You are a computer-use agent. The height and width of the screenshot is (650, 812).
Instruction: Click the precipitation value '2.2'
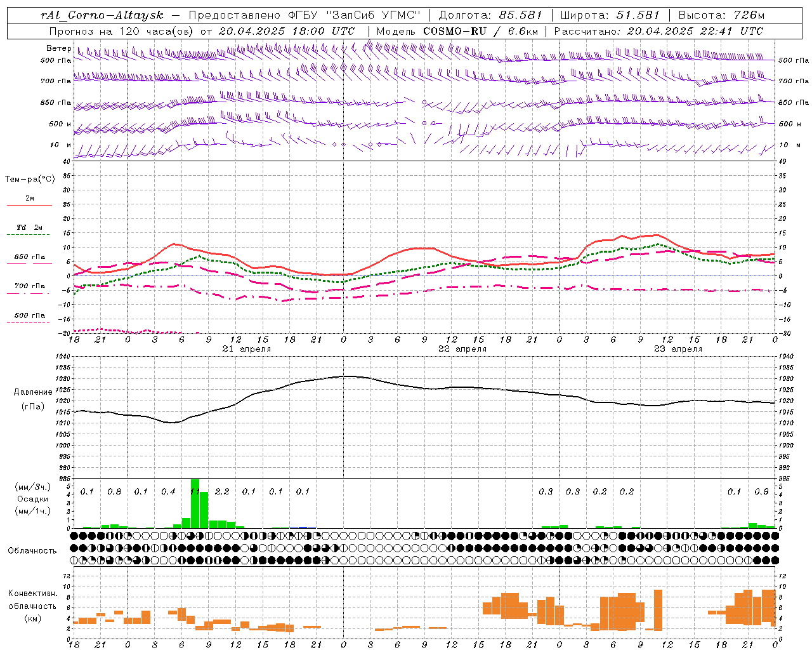coord(222,492)
